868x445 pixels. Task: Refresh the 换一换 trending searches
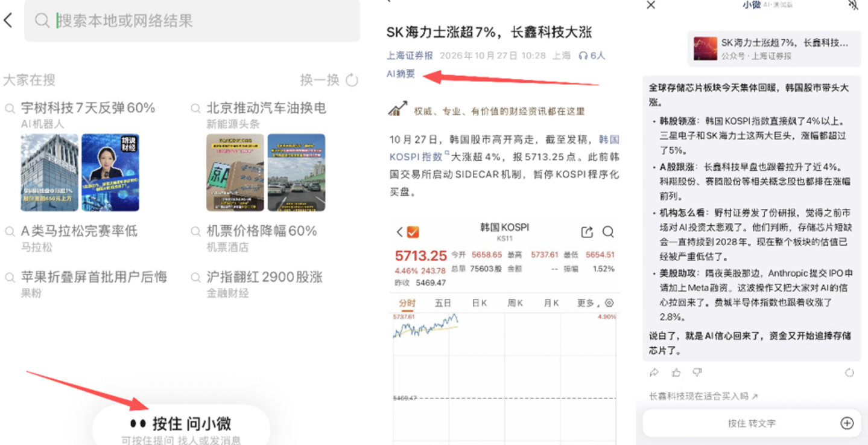click(x=352, y=80)
